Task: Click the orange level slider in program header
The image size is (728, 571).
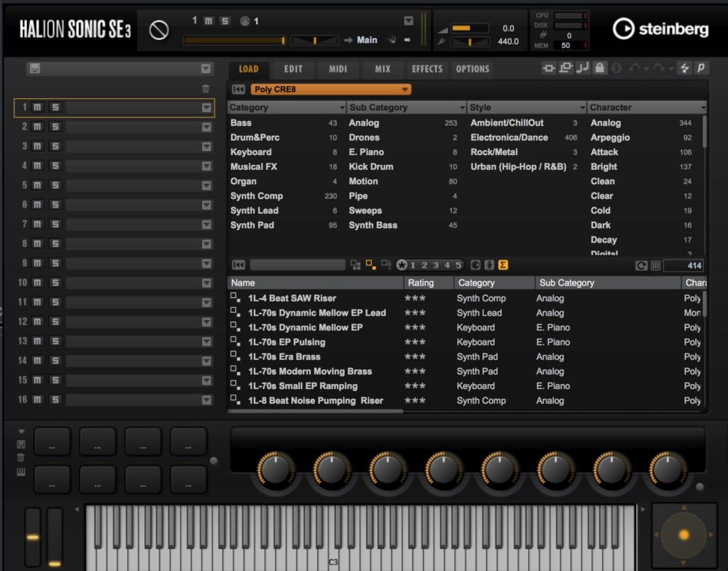Action: (x=234, y=41)
